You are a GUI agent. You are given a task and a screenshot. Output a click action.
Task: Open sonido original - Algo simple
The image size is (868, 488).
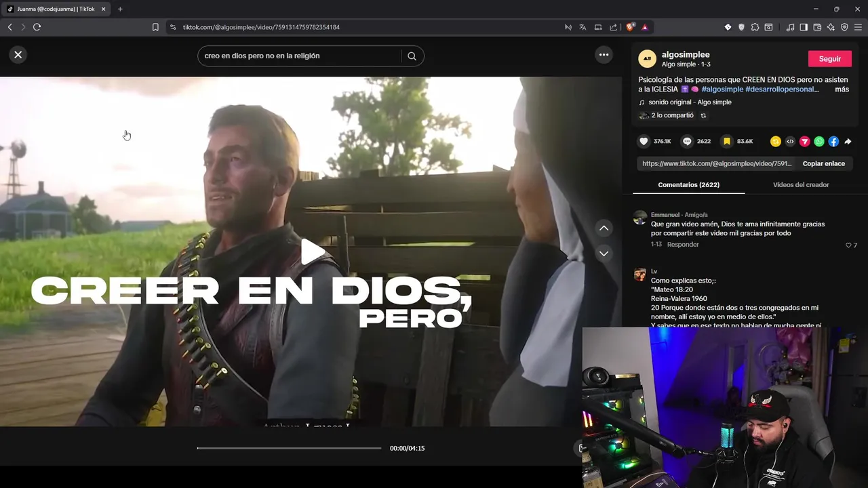click(690, 102)
